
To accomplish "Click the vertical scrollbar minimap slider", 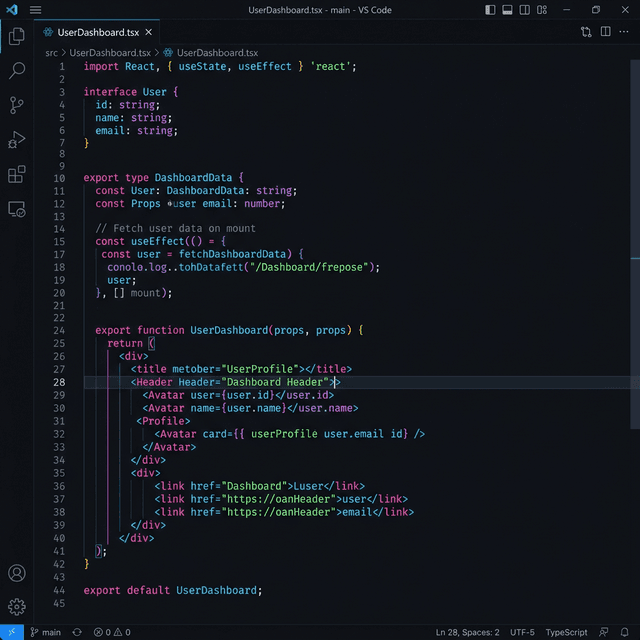I will click(635, 245).
